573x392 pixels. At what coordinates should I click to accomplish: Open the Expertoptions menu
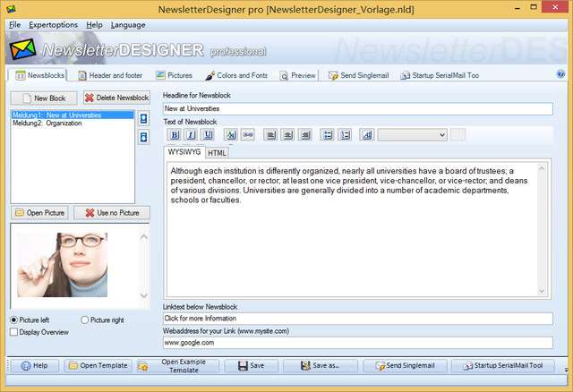coord(54,25)
